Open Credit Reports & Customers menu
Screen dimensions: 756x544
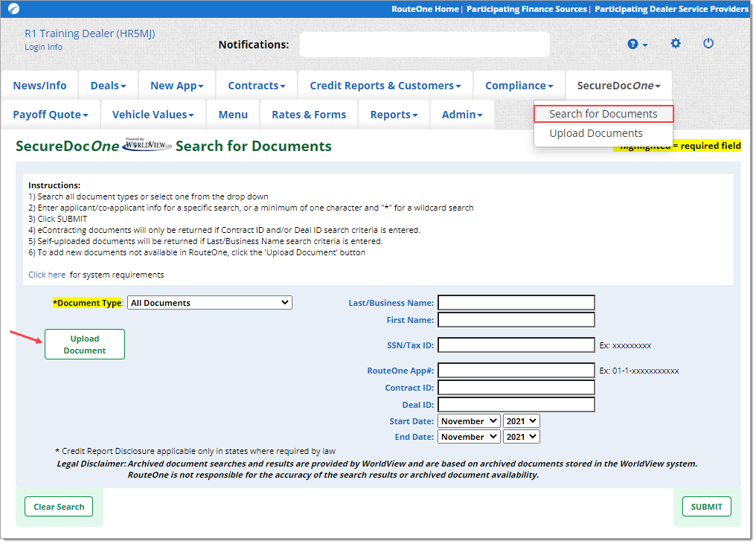click(385, 86)
